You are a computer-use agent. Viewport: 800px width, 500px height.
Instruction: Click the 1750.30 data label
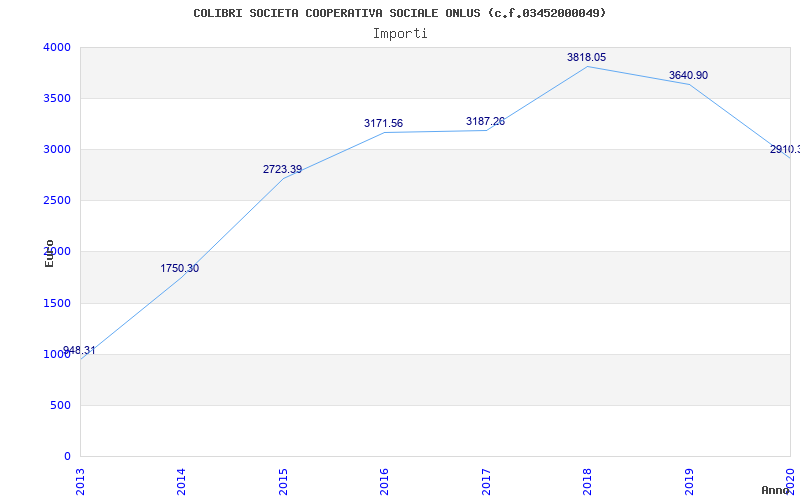point(180,268)
